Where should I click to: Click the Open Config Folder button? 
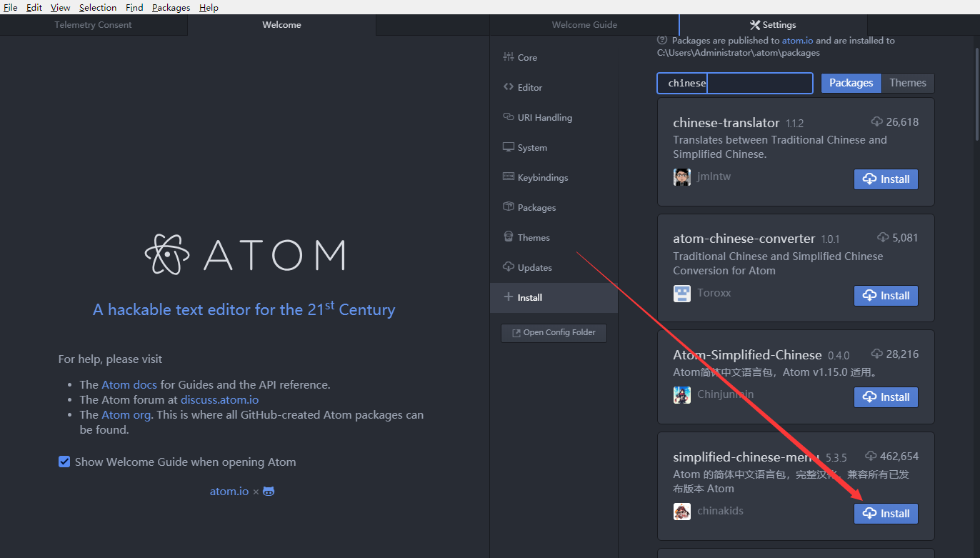[554, 333]
